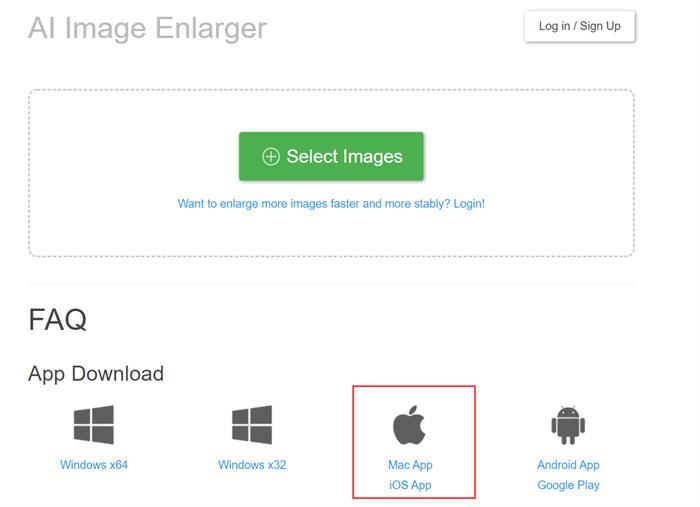This screenshot has height=507, width=700.
Task: Click the FAQ heading
Action: coord(58,320)
